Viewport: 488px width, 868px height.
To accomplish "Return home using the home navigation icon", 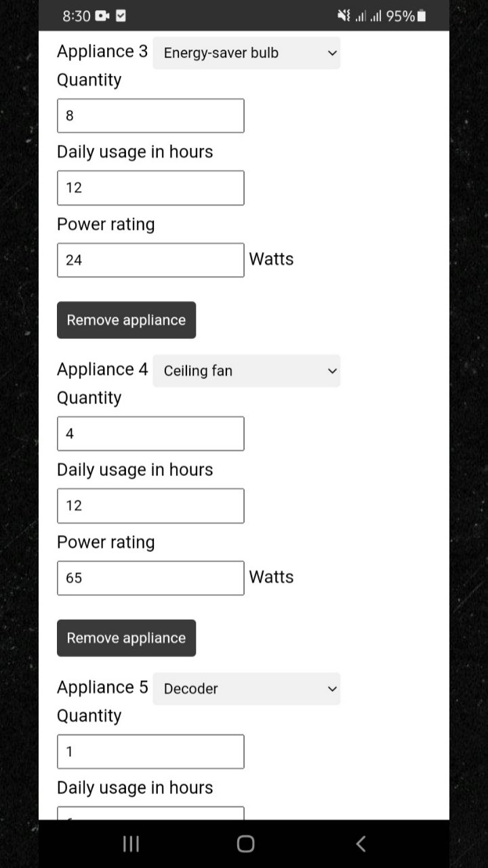I will tap(245, 844).
